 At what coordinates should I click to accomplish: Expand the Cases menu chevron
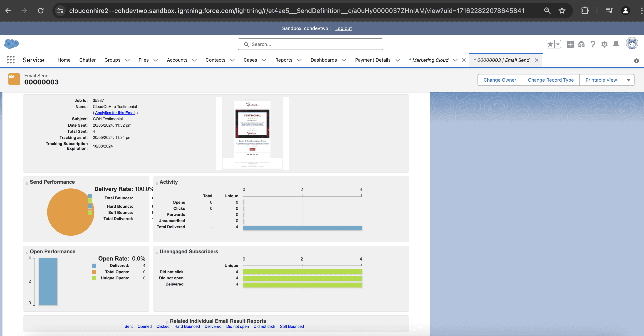[264, 60]
